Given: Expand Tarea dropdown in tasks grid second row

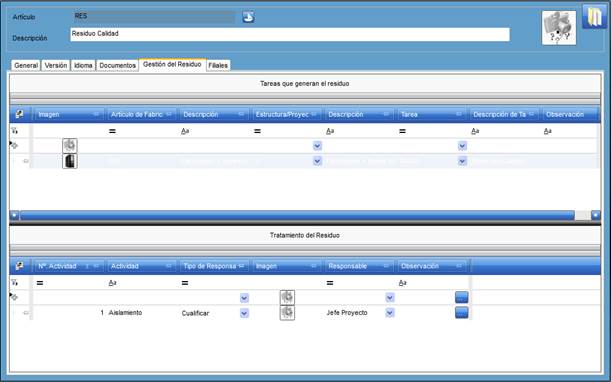Looking at the screenshot, I should pos(462,161).
